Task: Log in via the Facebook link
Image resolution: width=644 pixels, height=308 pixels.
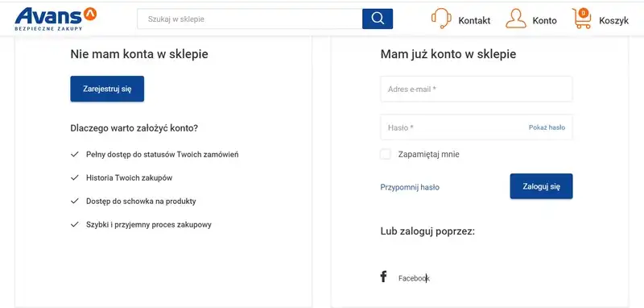Action: tap(414, 278)
